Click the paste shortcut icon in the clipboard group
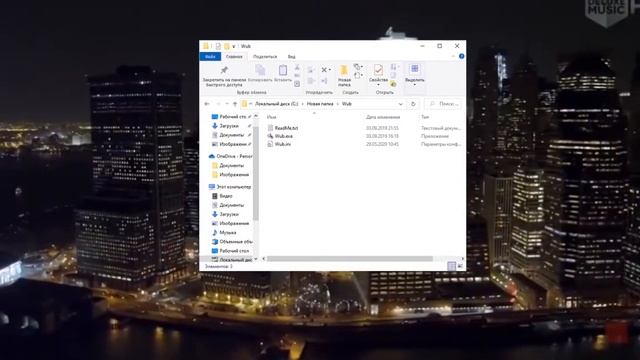This screenshot has width=640, height=360. click(297, 84)
